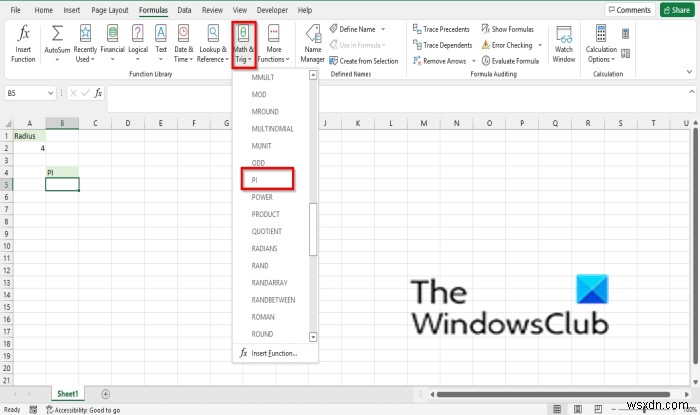Open the File tab
The image size is (700, 415).
[x=15, y=10]
